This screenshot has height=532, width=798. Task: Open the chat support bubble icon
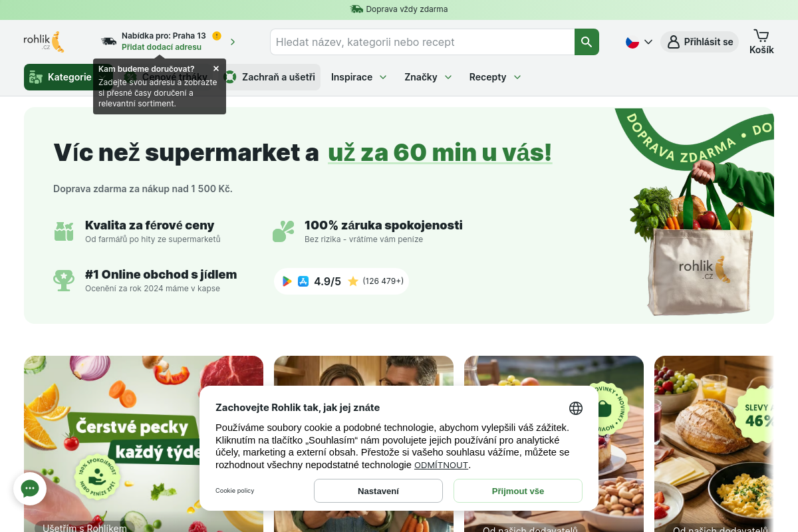tap(30, 489)
